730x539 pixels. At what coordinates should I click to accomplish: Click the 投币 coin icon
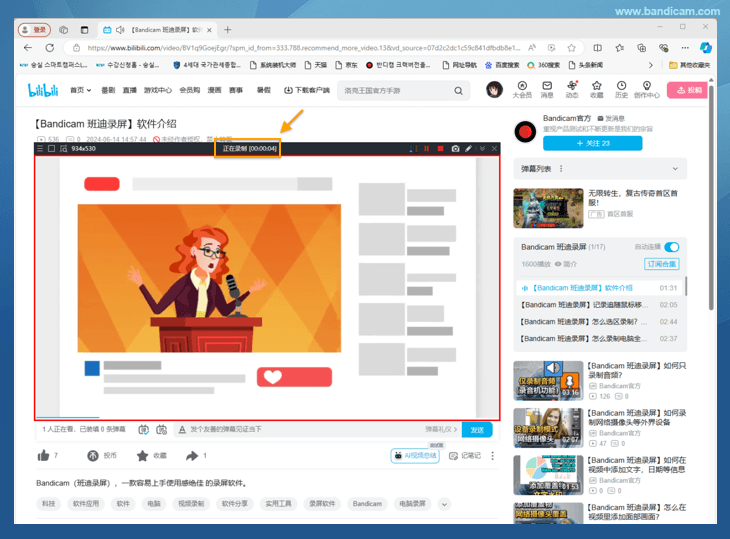[91, 456]
